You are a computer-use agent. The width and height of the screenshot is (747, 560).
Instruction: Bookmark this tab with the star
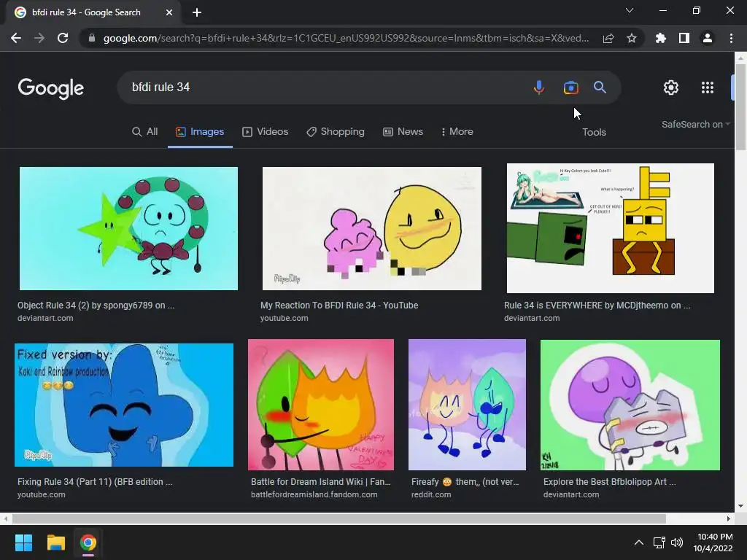pyautogui.click(x=632, y=38)
